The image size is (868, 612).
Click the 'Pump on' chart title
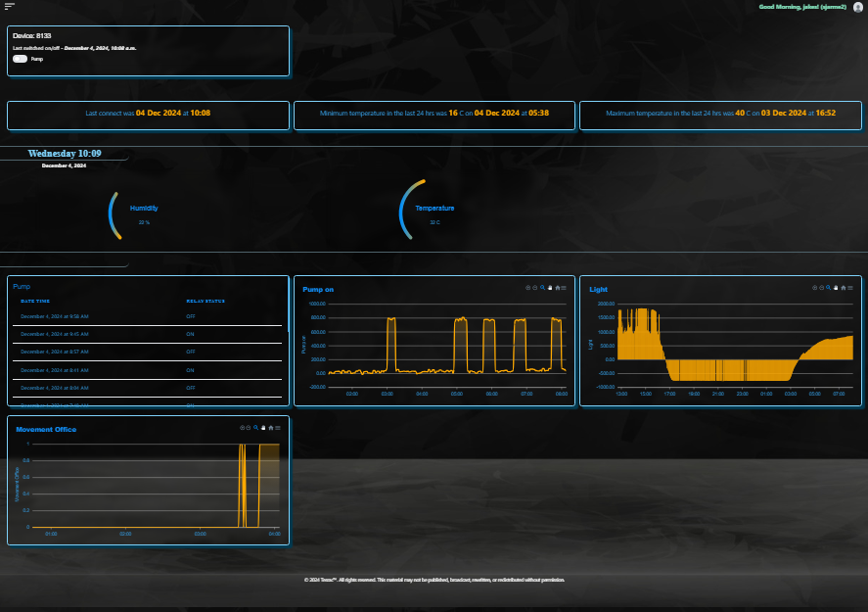318,290
